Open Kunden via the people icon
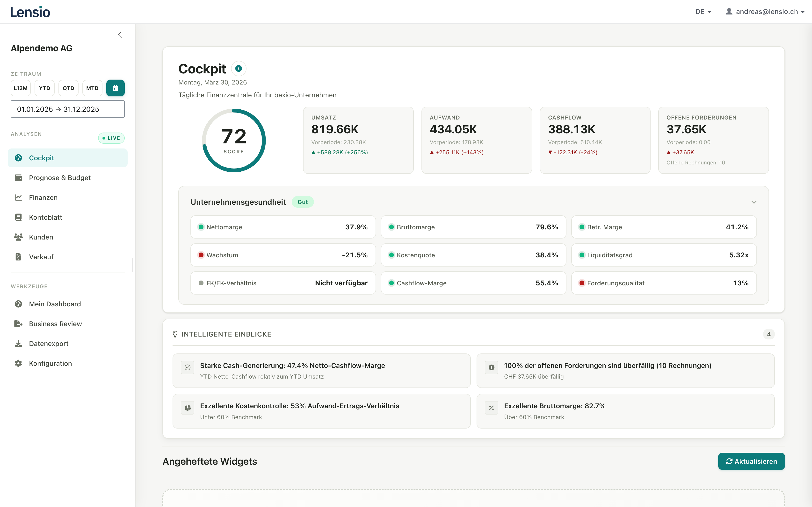This screenshot has width=812, height=507. 18,237
